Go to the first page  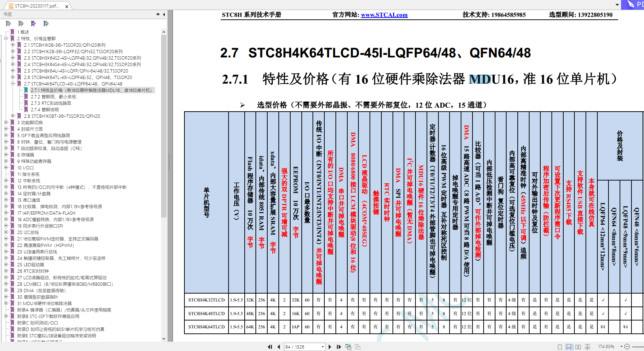pyautogui.click(x=270, y=347)
